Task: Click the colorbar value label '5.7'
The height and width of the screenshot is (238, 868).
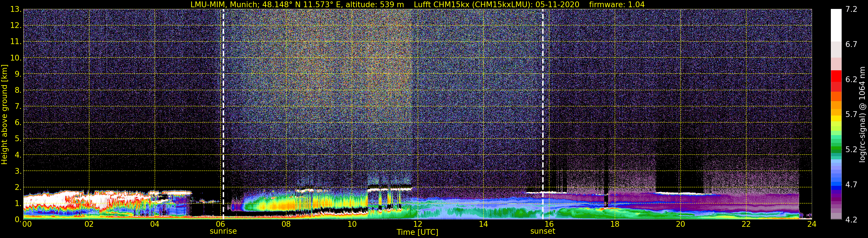Action: (851, 114)
